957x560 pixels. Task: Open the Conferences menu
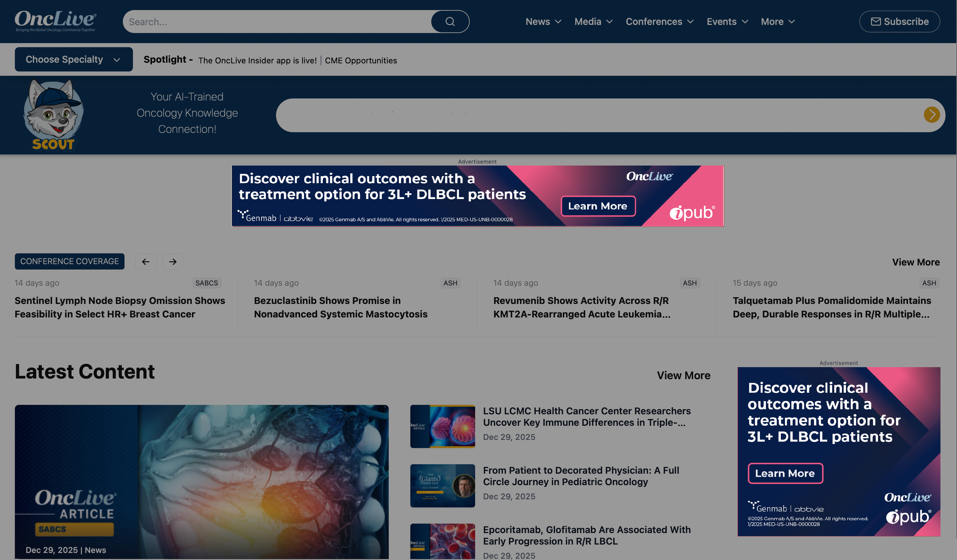659,21
